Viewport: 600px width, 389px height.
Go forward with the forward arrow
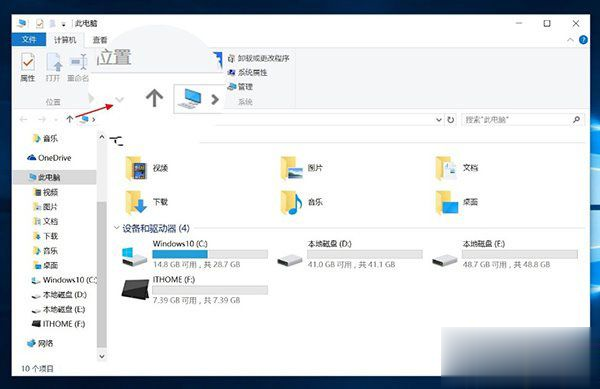point(42,120)
